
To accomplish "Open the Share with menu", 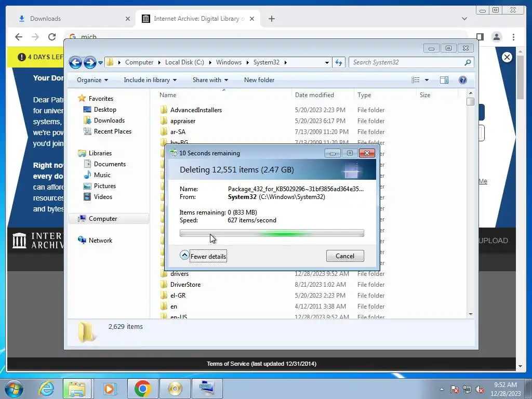I will [210, 80].
